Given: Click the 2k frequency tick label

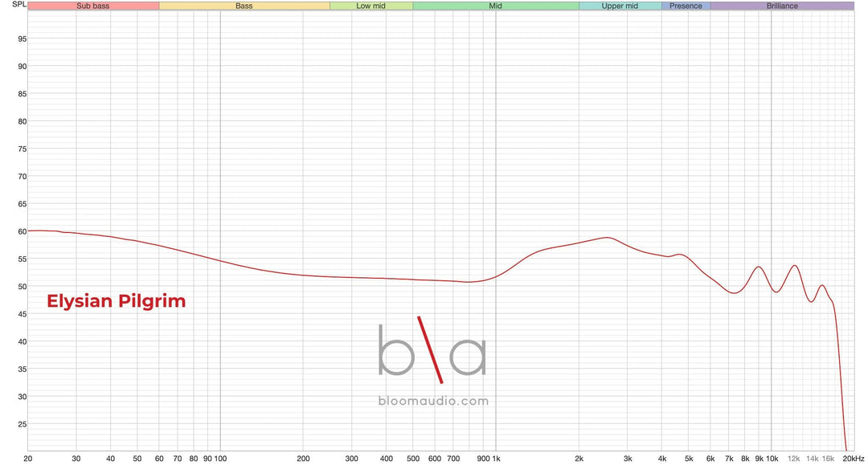Looking at the screenshot, I should point(579,459).
